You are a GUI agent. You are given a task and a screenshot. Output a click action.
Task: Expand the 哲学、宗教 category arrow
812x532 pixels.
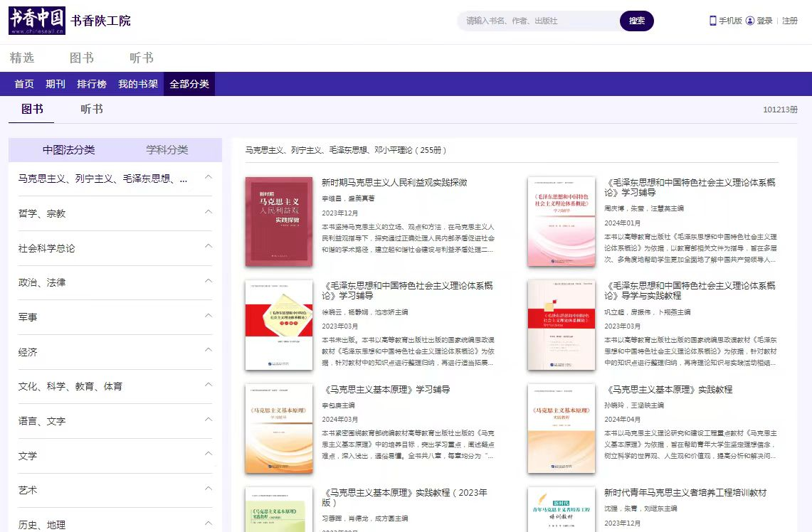click(x=209, y=212)
